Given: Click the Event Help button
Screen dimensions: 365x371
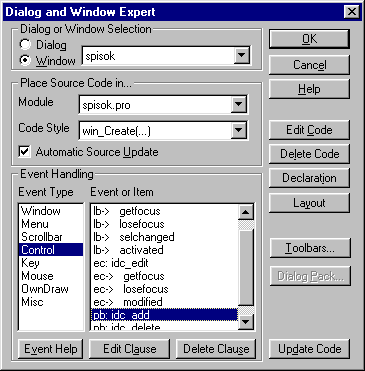Looking at the screenshot, I should pyautogui.click(x=51, y=349).
